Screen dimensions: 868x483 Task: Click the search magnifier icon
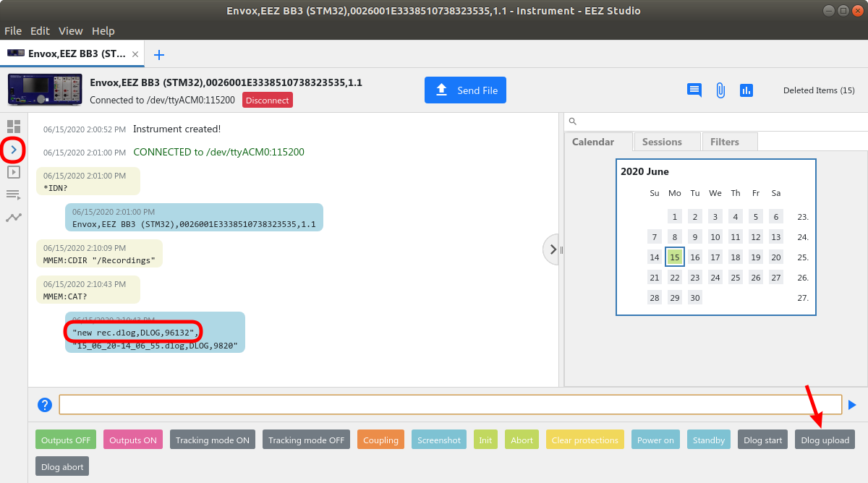(x=572, y=121)
